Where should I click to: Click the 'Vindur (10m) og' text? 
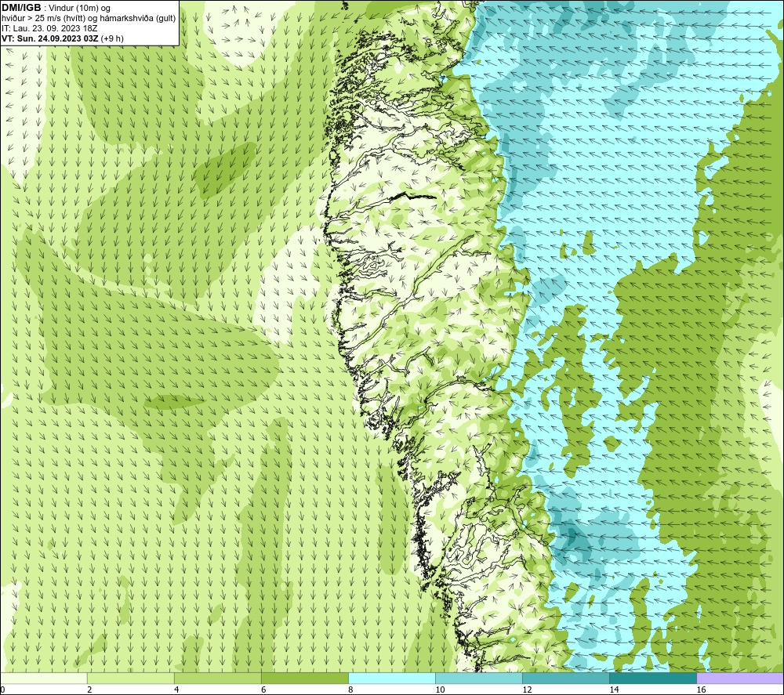point(79,9)
